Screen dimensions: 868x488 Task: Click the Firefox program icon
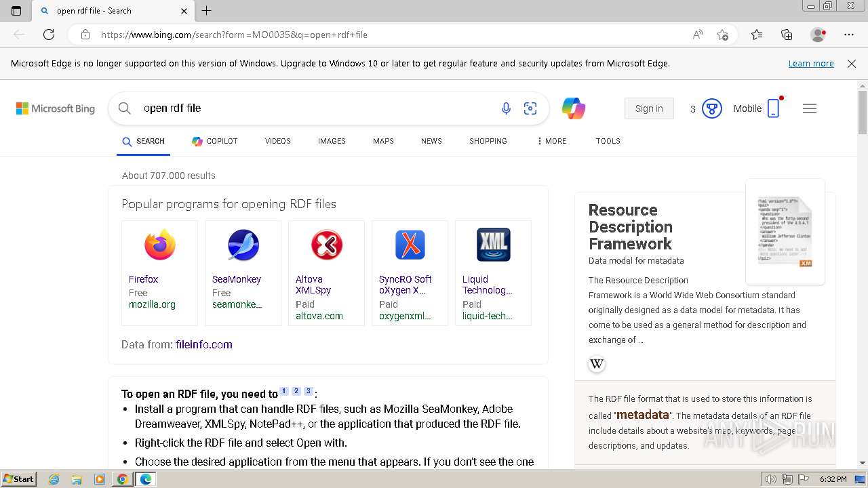tap(160, 245)
